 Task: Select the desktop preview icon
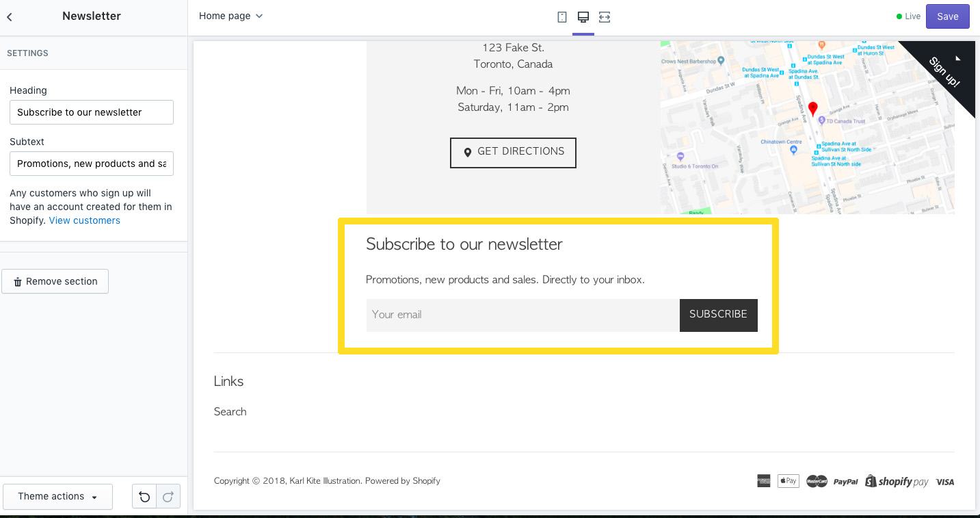pyautogui.click(x=583, y=16)
